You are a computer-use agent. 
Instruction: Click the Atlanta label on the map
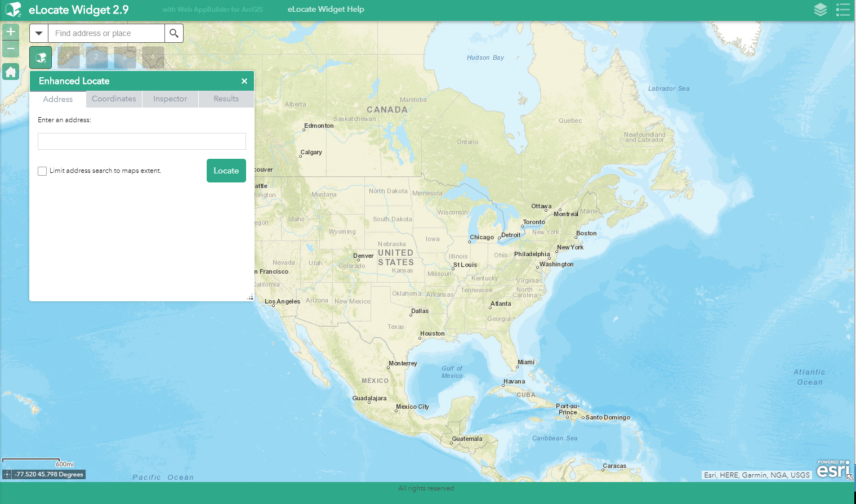[501, 304]
